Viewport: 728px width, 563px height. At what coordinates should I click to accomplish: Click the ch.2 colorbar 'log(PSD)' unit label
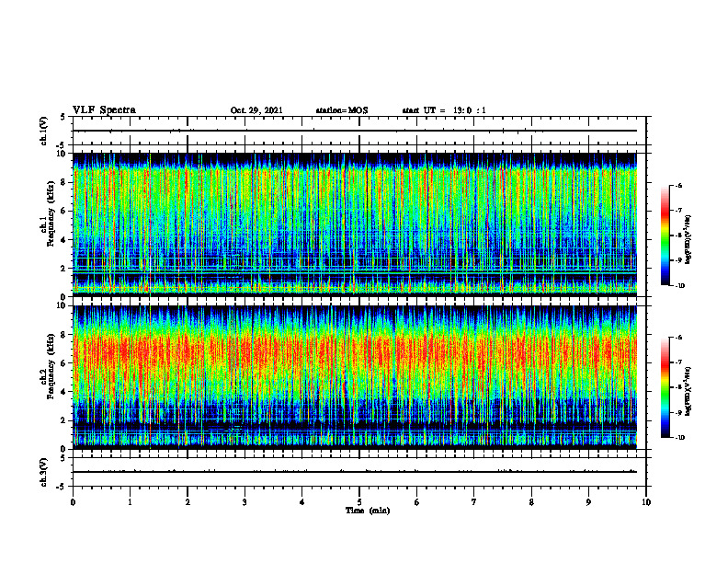pos(688,392)
